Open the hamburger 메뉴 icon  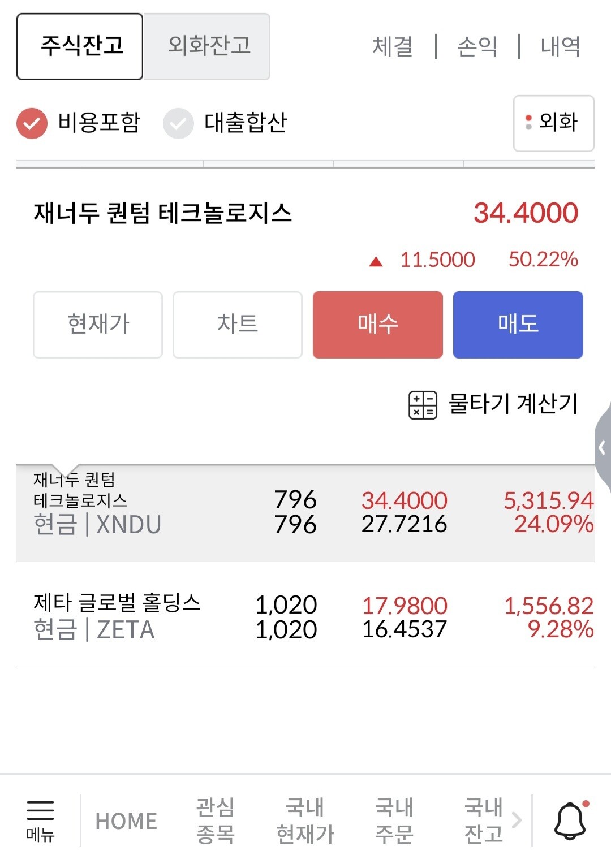click(40, 821)
